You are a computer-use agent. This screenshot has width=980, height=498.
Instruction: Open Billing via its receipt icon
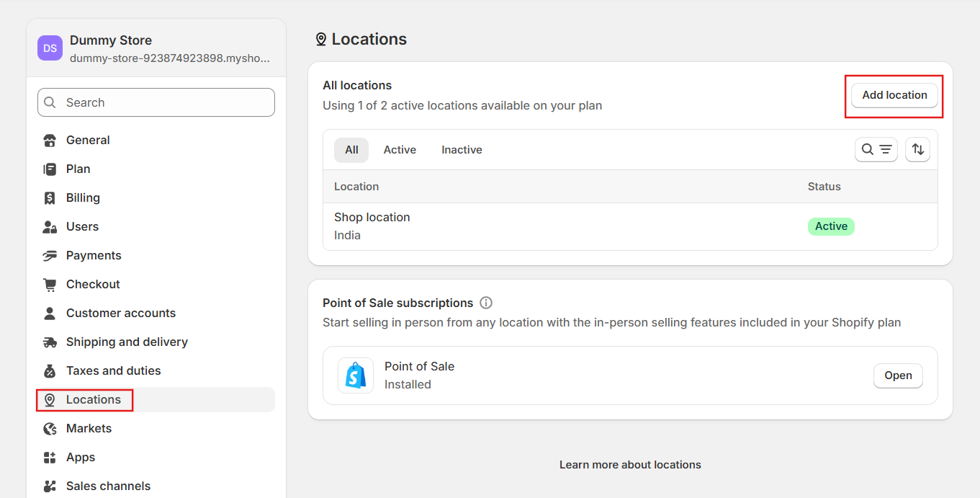(50, 198)
